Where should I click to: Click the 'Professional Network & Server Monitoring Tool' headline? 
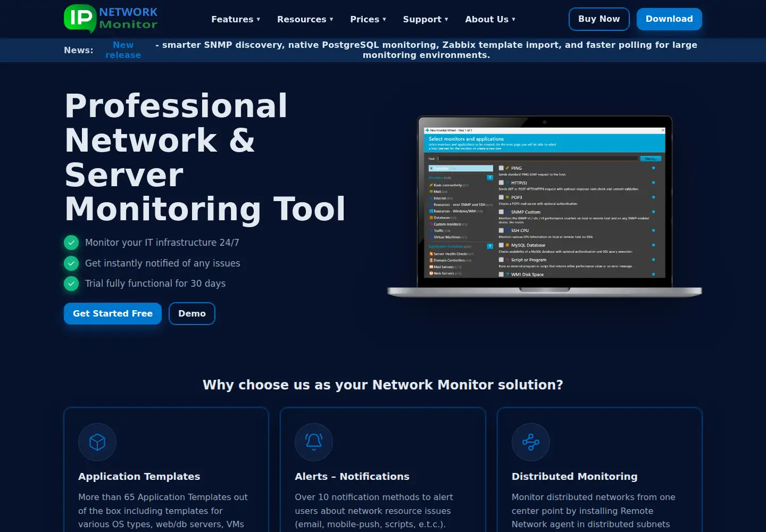(x=205, y=157)
